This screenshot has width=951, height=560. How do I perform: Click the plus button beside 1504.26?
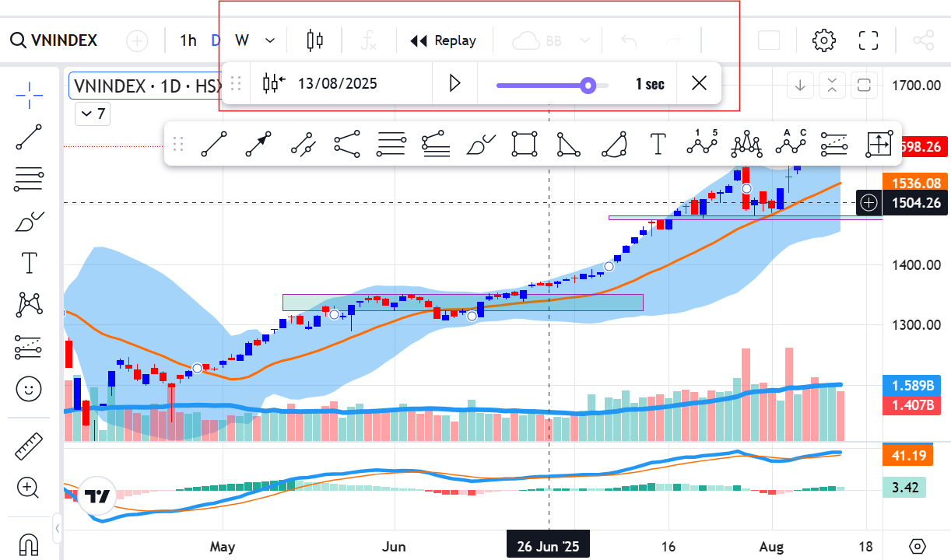[x=869, y=203]
